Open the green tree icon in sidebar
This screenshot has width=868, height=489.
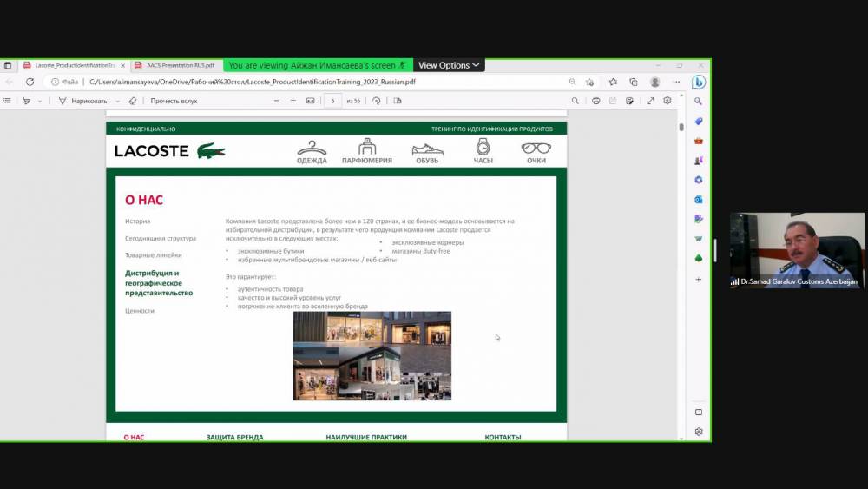tap(699, 258)
